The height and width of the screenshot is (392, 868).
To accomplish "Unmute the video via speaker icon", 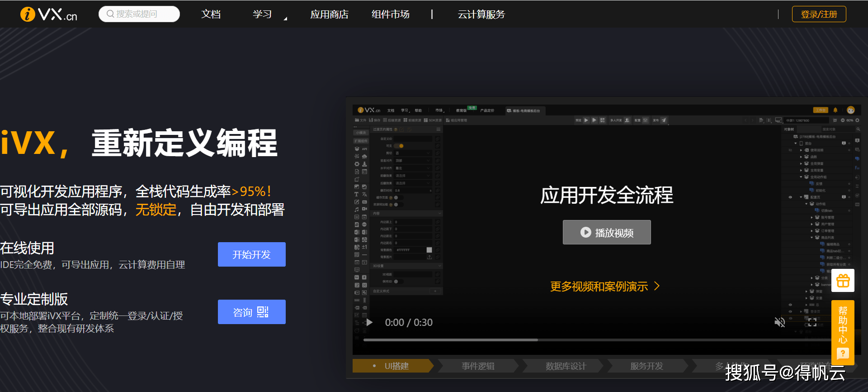I will 779,322.
